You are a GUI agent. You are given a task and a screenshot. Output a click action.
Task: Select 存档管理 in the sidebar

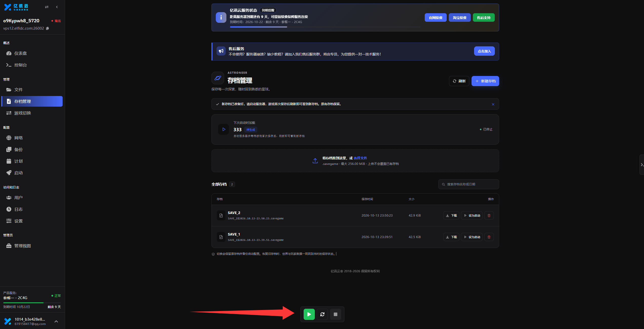pos(32,101)
